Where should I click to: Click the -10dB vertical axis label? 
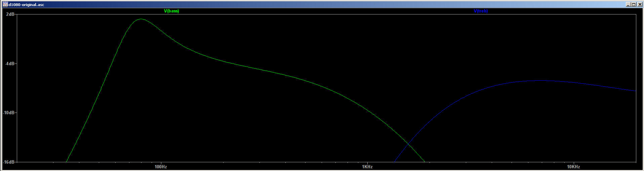point(9,113)
